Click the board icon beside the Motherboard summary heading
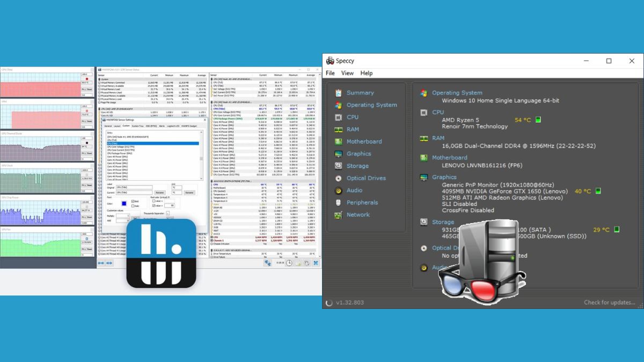The height and width of the screenshot is (362, 644). 424,158
